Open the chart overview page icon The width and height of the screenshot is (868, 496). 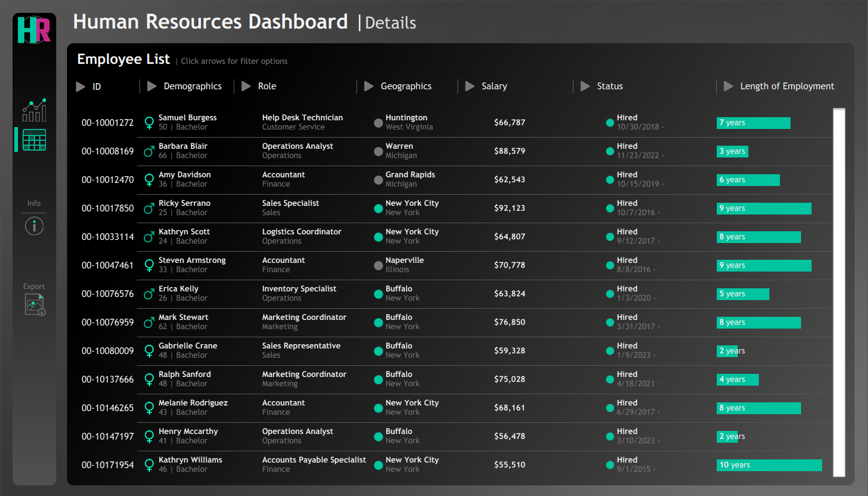[34, 110]
